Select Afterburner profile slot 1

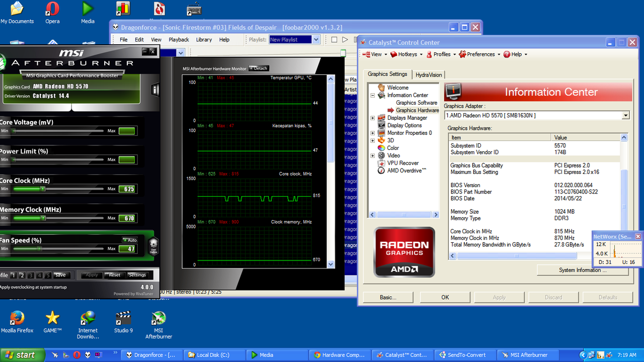[14, 275]
